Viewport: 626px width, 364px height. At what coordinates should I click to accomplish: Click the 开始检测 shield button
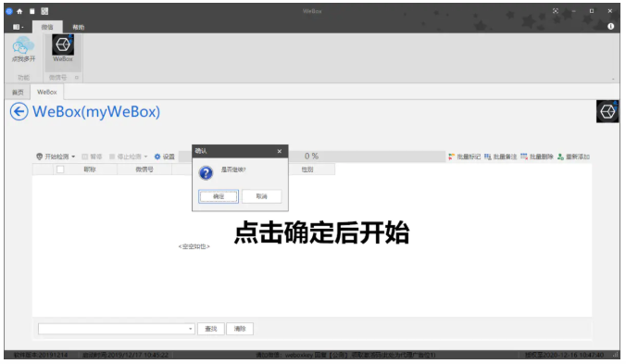coord(53,157)
